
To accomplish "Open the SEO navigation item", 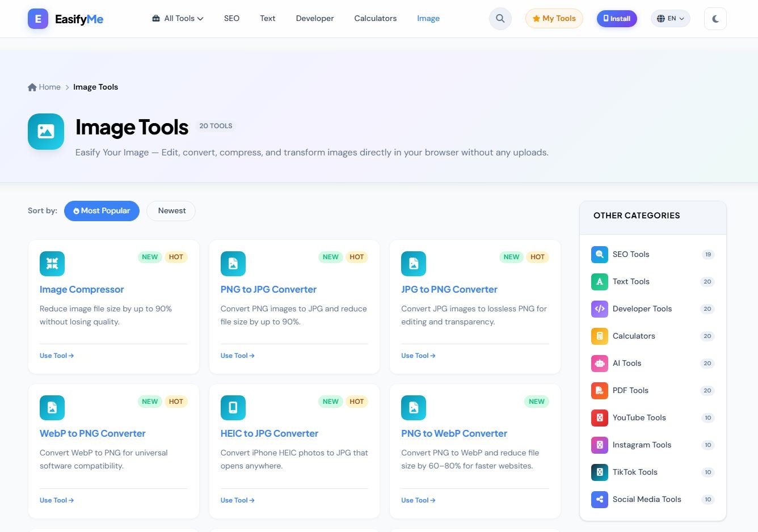I will pos(231,19).
